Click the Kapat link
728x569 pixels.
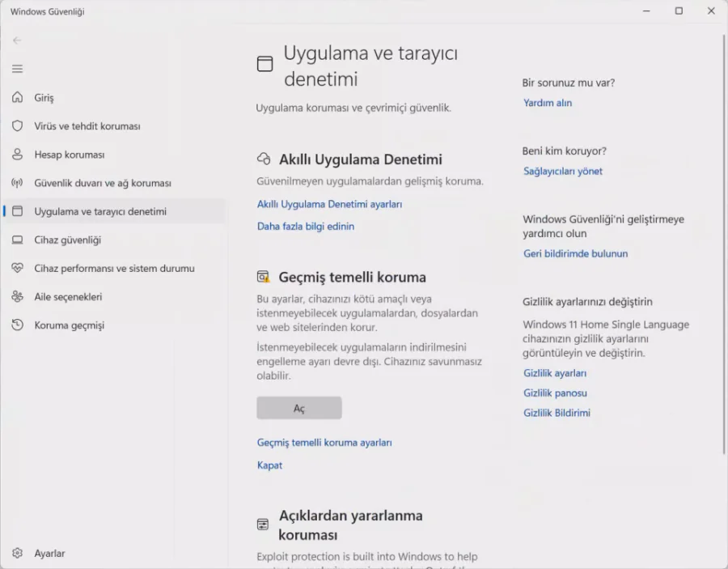269,465
